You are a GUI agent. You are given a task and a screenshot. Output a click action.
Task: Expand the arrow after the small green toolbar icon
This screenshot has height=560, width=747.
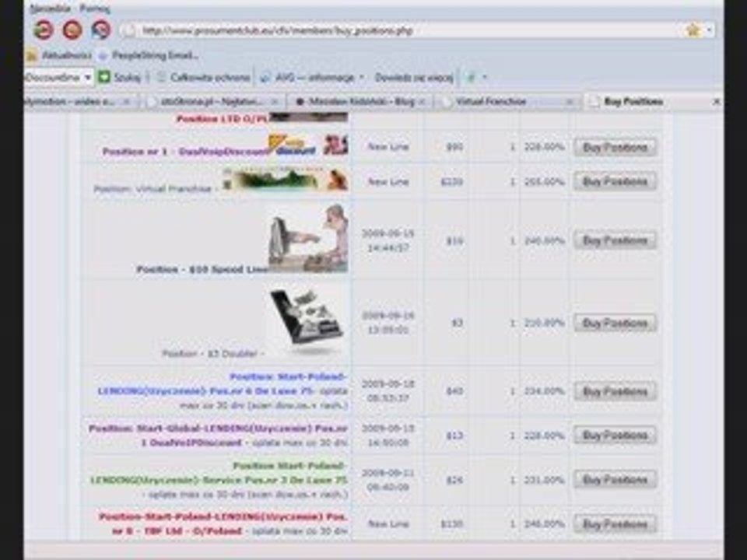click(x=485, y=77)
